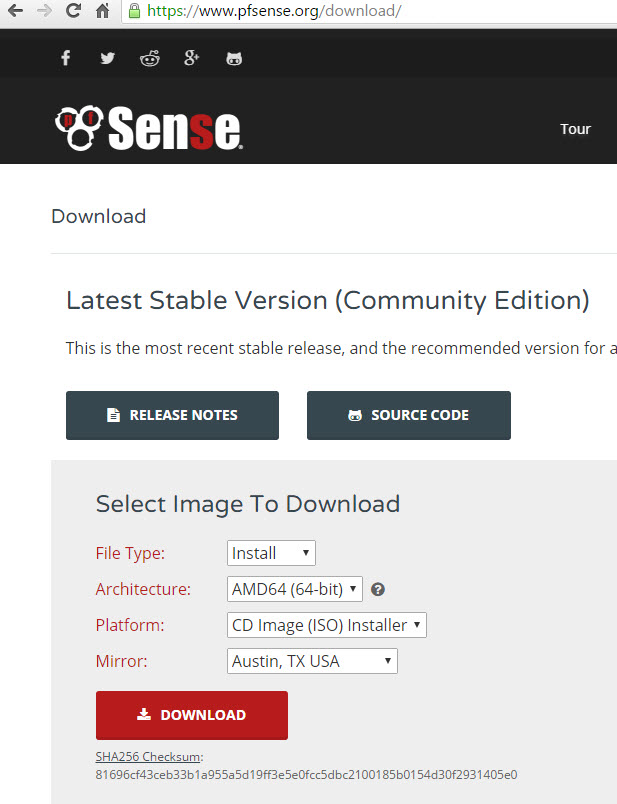617x804 pixels.
Task: Click the browser back arrow
Action: [15, 10]
